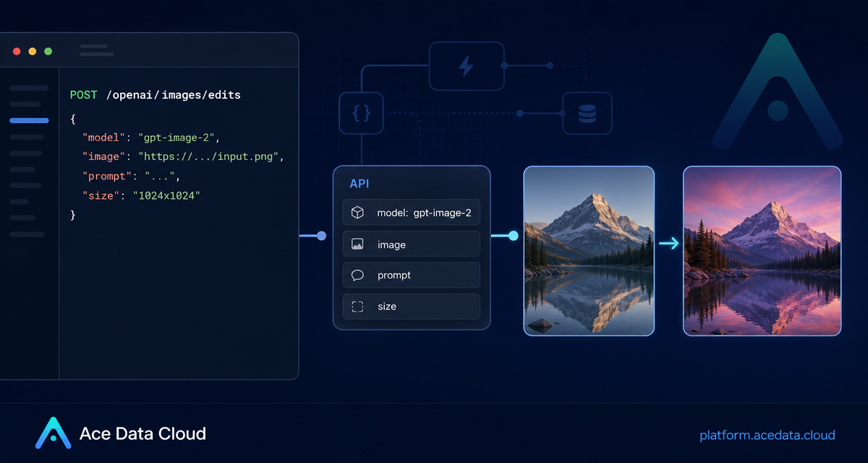This screenshot has height=463, width=868.
Task: Open the platform.acedata.cloud link
Action: tap(767, 435)
